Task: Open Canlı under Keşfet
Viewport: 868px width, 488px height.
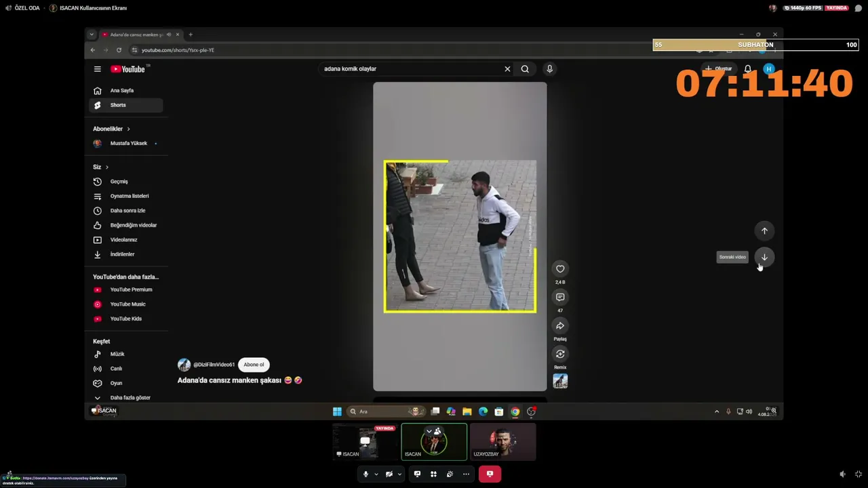Action: coord(125,369)
